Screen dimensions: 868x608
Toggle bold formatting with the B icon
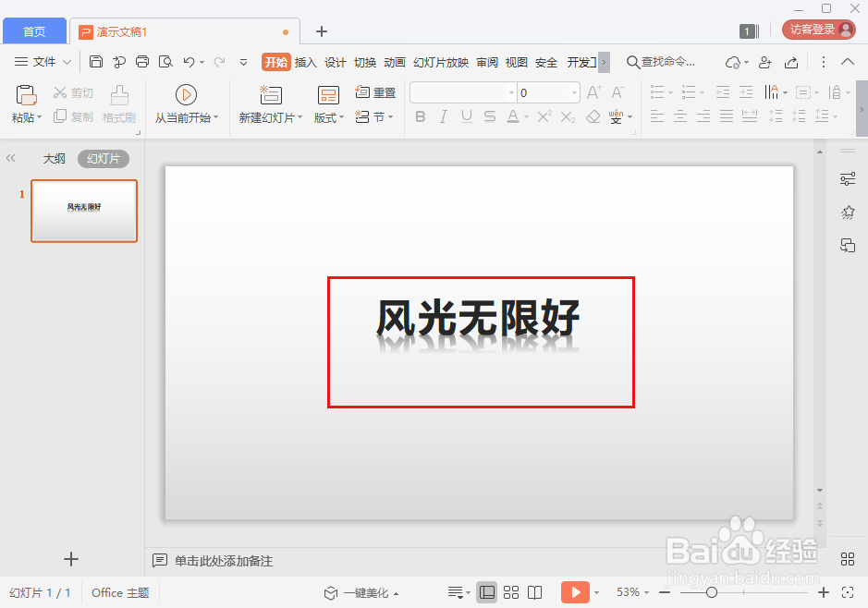click(420, 116)
